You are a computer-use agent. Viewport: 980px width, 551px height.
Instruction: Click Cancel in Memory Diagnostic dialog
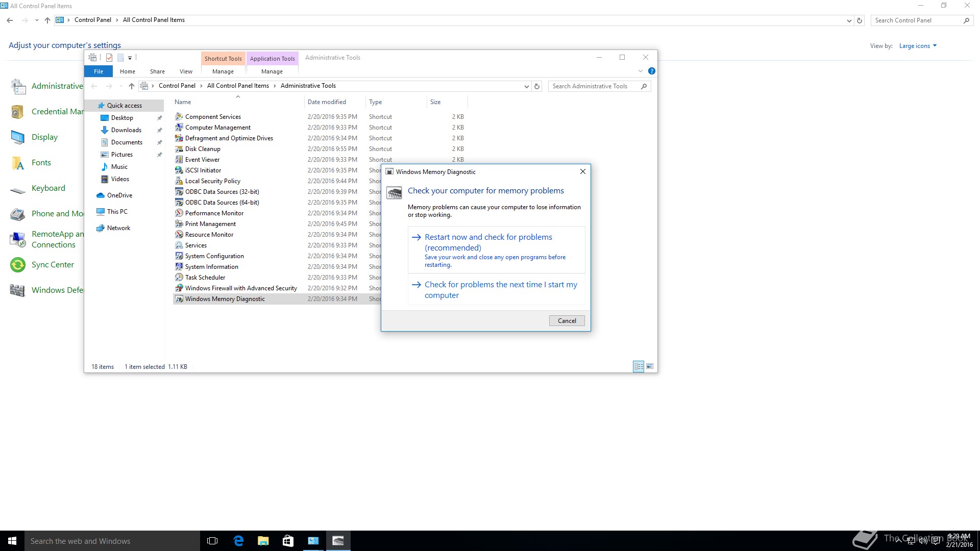[567, 320]
